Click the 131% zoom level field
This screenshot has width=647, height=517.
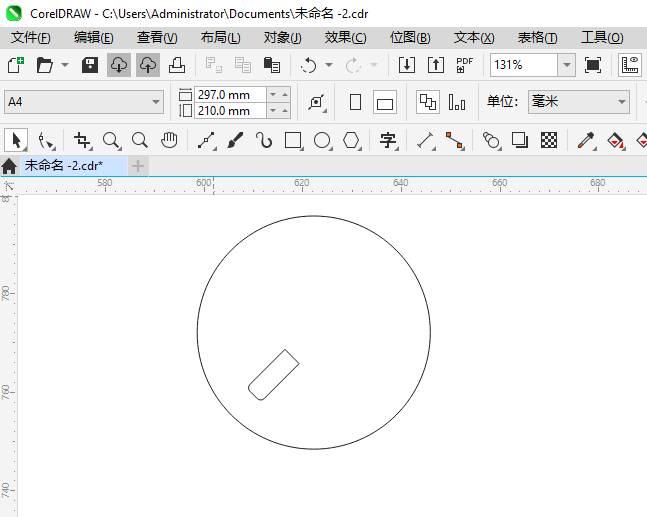524,65
